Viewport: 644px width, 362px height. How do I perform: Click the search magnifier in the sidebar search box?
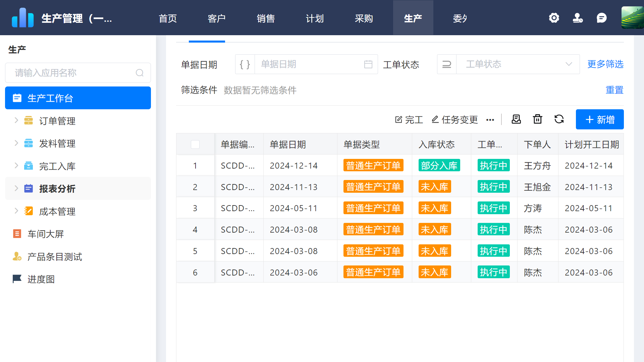140,73
